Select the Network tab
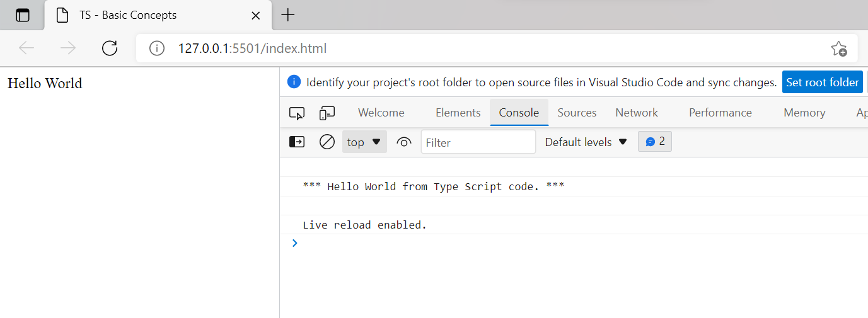Image resolution: width=868 pixels, height=318 pixels. click(x=637, y=113)
